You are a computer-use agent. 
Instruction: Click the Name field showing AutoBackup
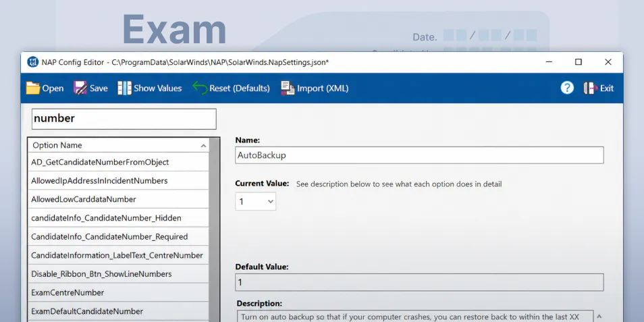point(419,155)
